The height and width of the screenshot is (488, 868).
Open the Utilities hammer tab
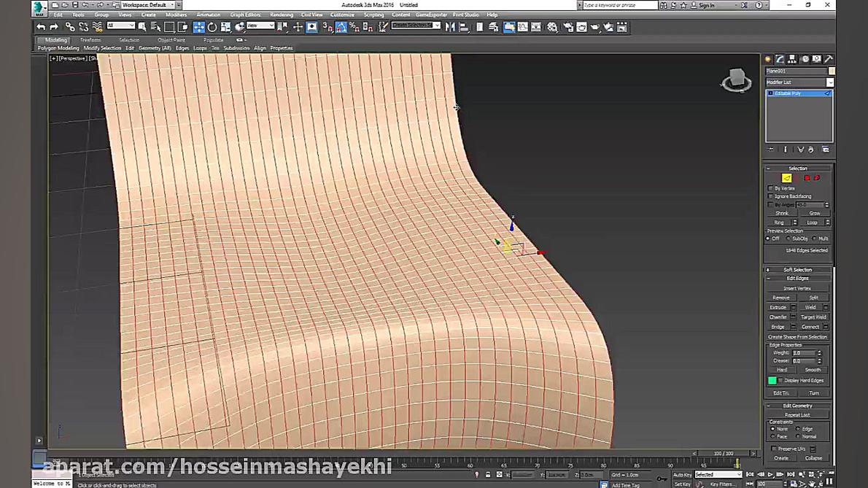829,58
